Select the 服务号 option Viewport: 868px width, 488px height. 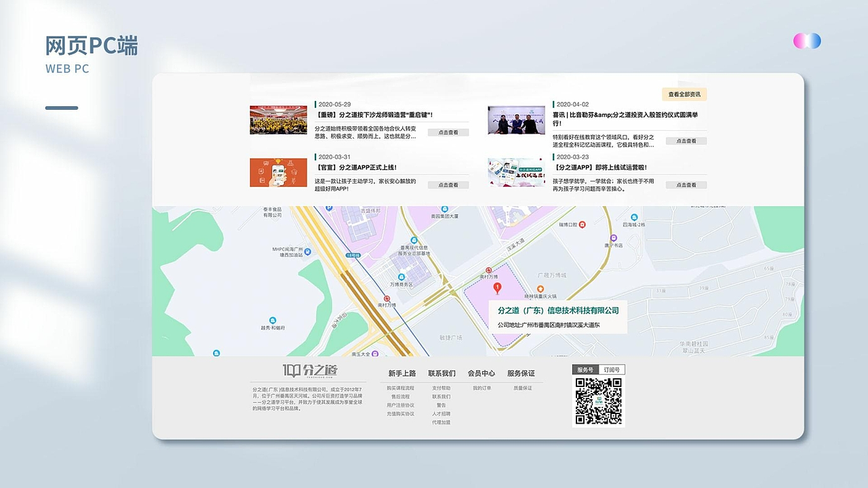586,369
